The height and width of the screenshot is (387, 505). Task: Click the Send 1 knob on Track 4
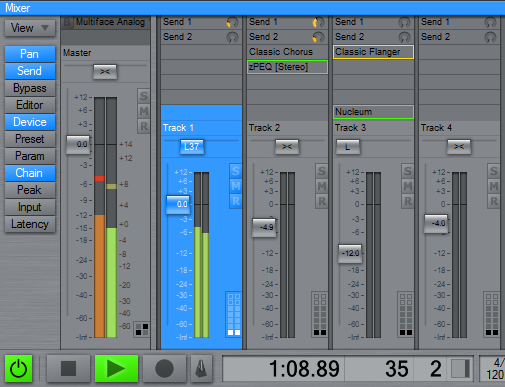pyautogui.click(x=490, y=22)
